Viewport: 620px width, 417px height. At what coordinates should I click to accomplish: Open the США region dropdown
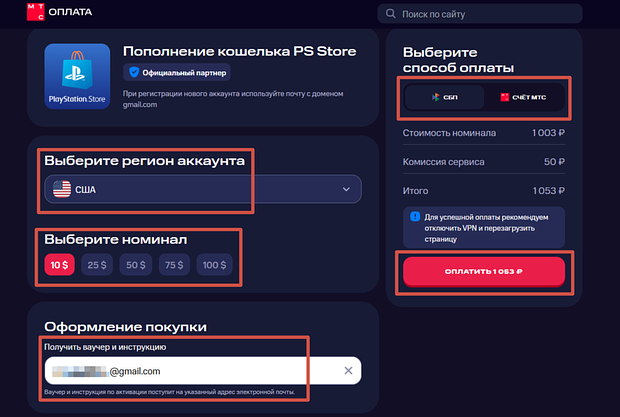click(203, 189)
